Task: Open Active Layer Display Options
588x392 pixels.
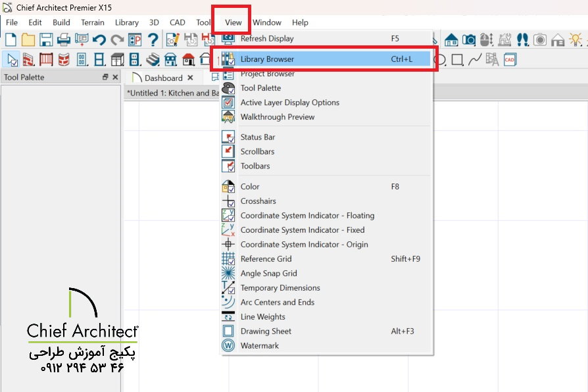Action: pos(326,103)
